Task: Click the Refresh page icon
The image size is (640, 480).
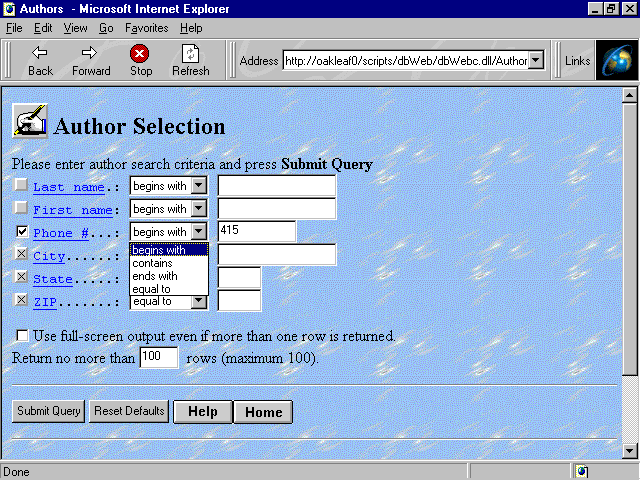Action: click(190, 53)
